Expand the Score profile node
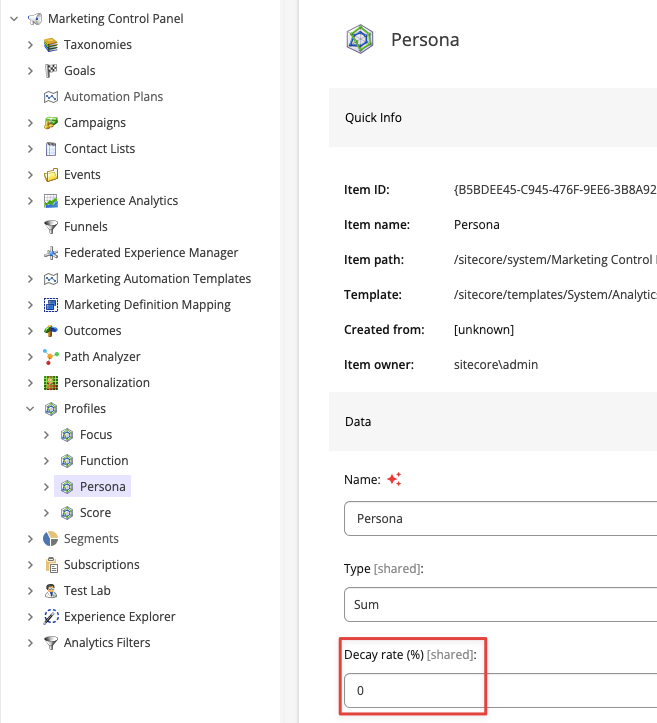 [x=46, y=513]
